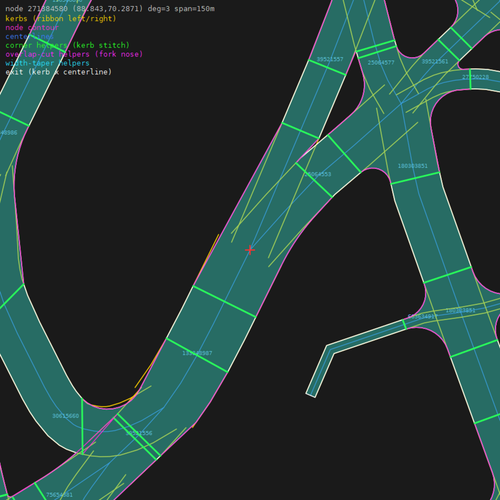Image resolution: width=500 pixels, height=500 pixels.
Task: Click way label 39521556
Action: click(x=139, y=433)
